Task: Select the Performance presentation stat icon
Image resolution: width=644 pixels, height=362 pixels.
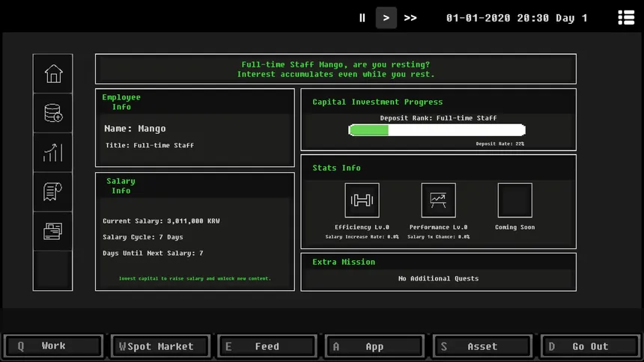Action: coord(438,200)
